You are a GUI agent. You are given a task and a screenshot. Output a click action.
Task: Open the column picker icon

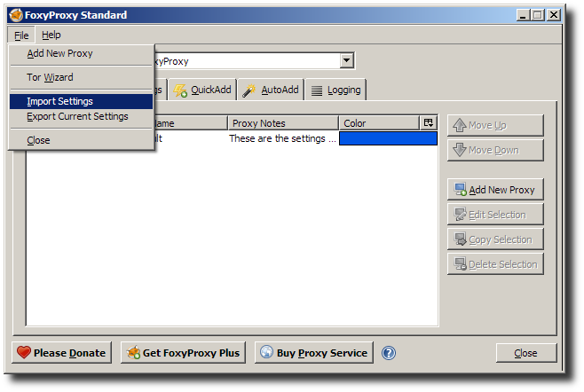click(x=429, y=122)
